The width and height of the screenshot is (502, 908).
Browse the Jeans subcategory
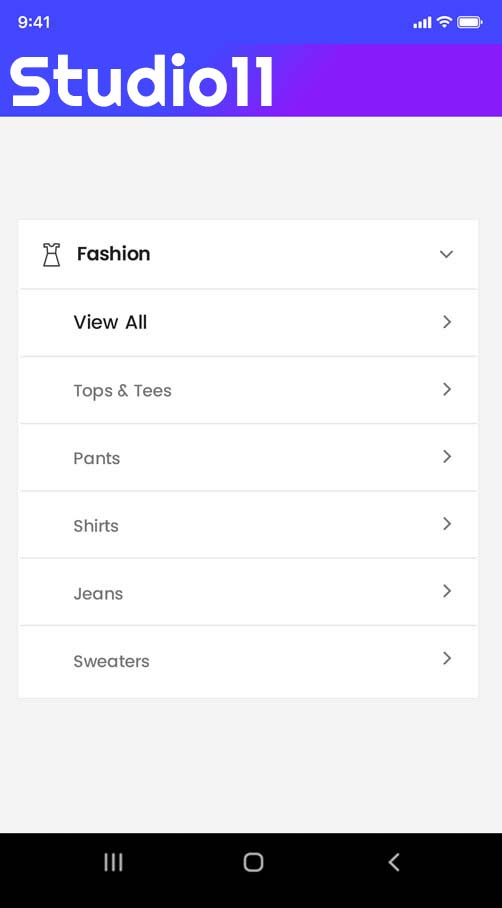pos(248,592)
